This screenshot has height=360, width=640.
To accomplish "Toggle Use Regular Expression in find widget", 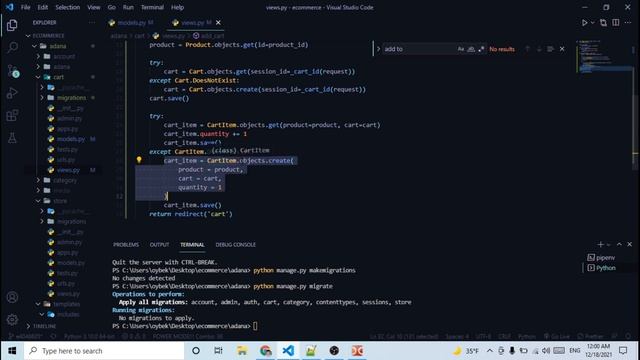I will point(481,49).
